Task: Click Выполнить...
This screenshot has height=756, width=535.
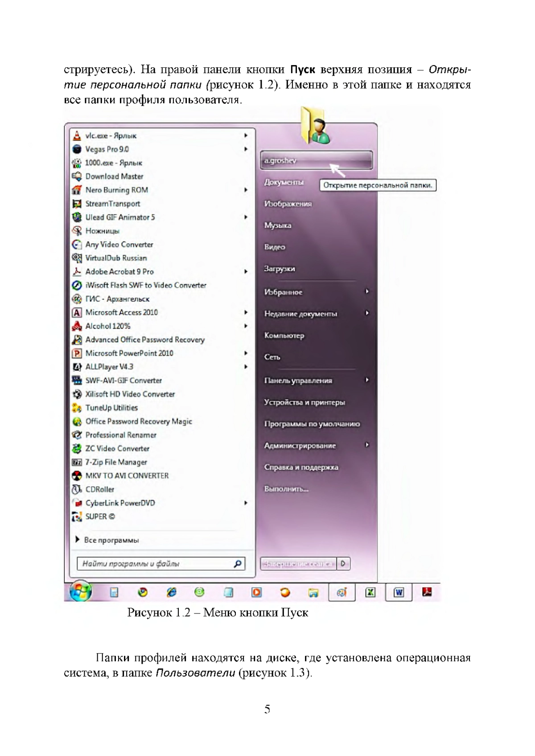Action: [x=286, y=489]
